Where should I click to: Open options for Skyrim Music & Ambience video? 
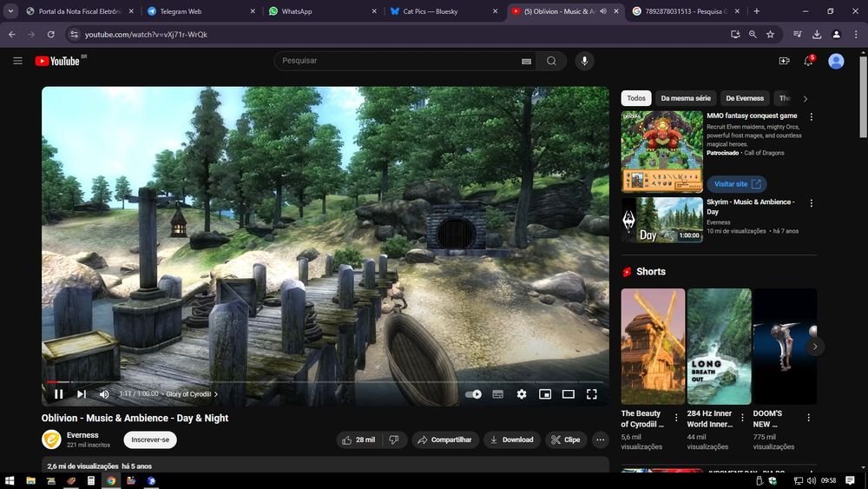(812, 203)
